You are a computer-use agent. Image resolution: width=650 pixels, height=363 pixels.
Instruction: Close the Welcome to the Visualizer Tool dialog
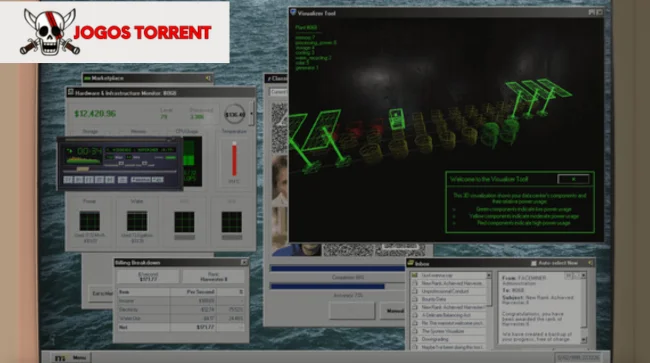(573, 179)
